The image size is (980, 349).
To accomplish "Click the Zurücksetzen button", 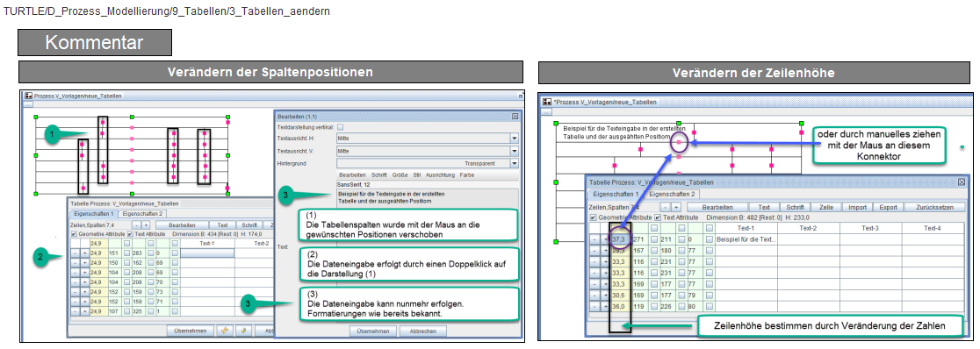I will 935,207.
